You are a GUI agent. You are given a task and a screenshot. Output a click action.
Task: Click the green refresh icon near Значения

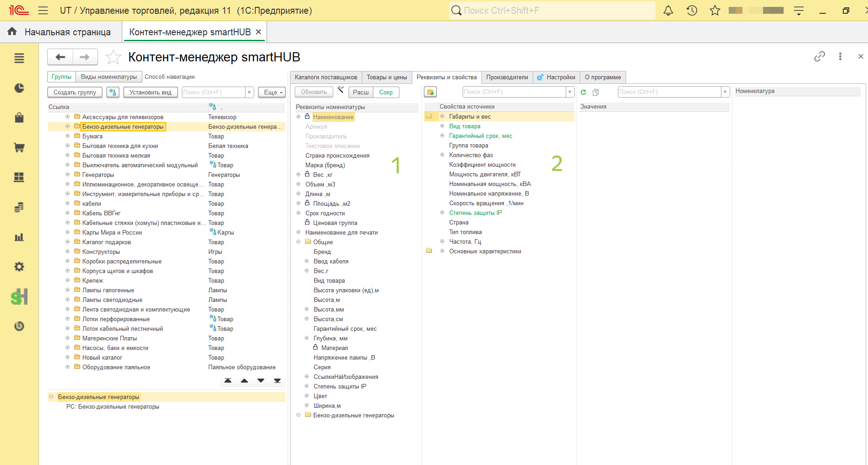click(x=583, y=92)
